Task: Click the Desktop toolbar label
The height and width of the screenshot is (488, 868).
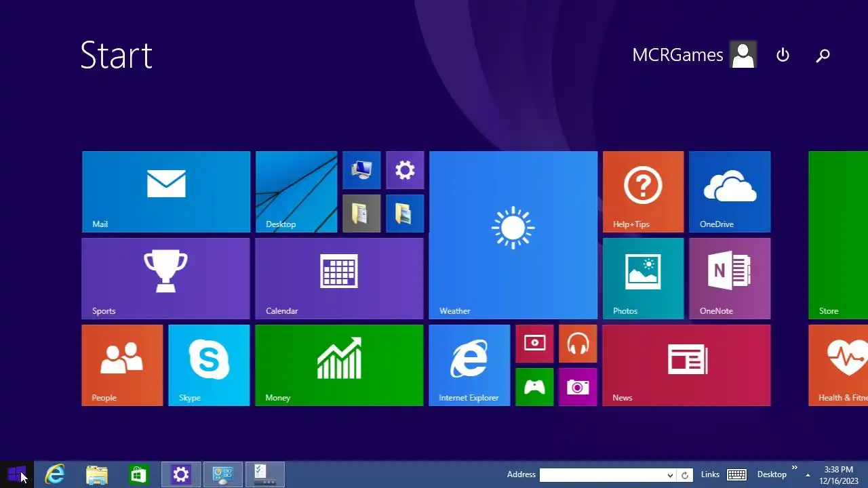Action: (x=772, y=474)
